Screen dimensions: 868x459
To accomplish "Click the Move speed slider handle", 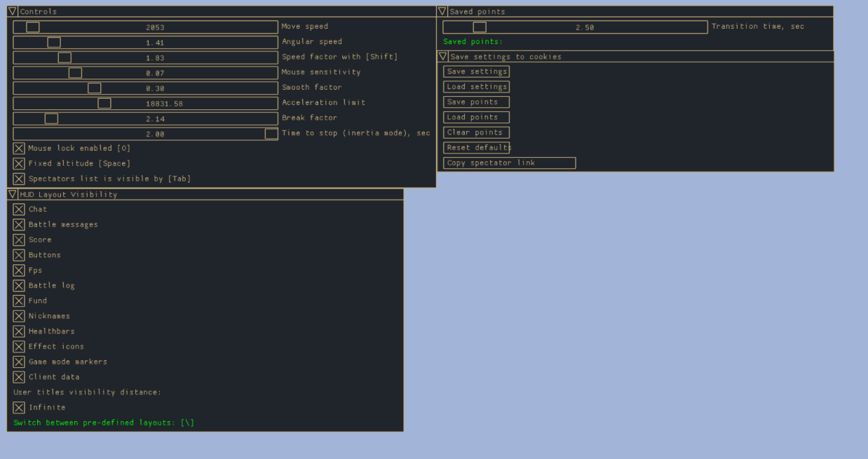I will 33,27.
